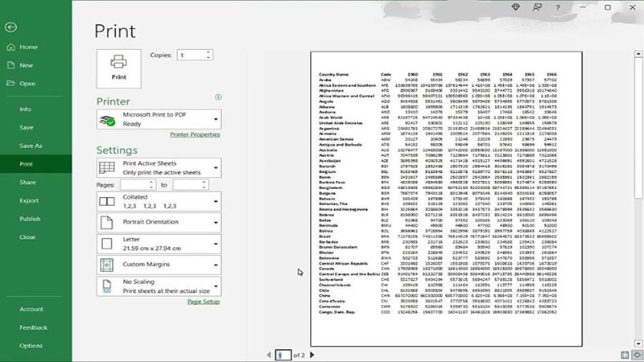The image size is (644, 362).
Task: Open Help with the question mark icon
Action: coord(558,7)
